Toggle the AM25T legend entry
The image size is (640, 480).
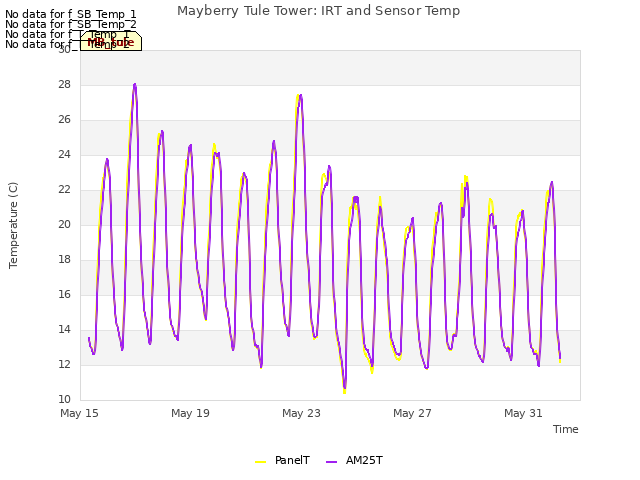[x=354, y=460]
